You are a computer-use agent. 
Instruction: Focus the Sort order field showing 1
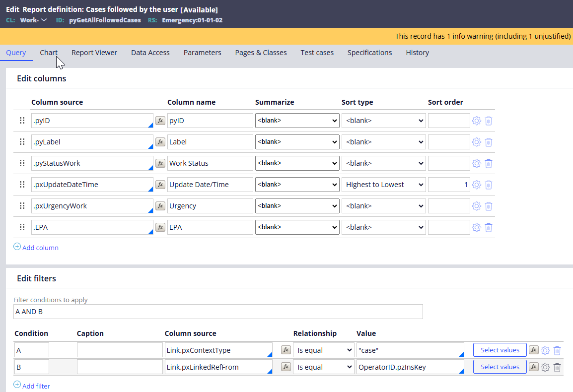click(449, 185)
